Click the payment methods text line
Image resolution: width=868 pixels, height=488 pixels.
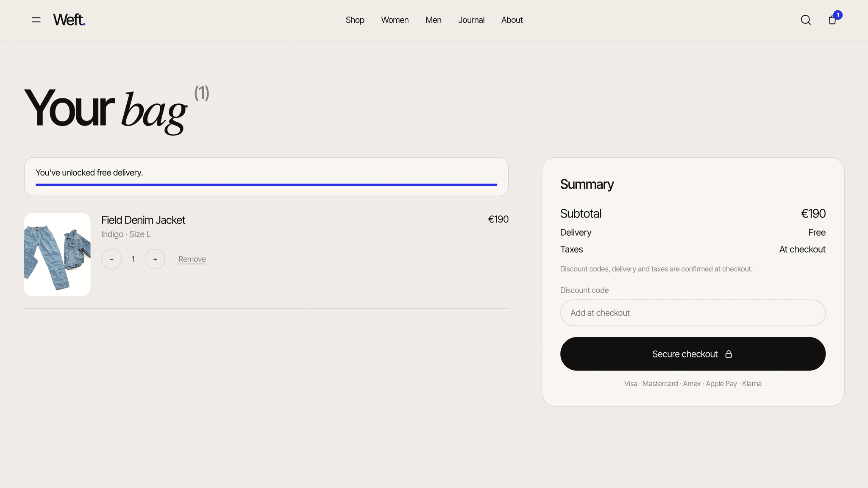click(x=693, y=384)
